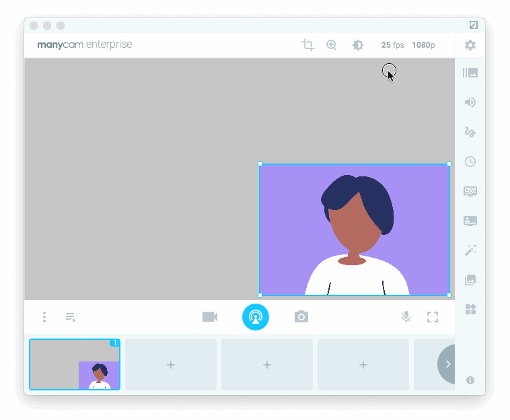Open the brightness and color adjustment icon
The image size is (510, 420).
point(358,45)
